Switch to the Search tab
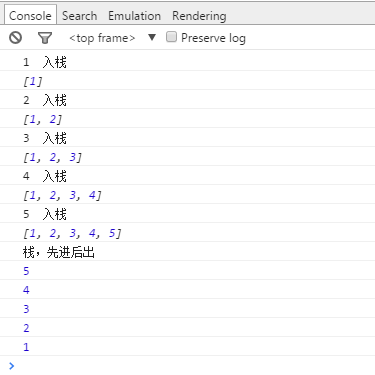The image size is (375, 375). pyautogui.click(x=79, y=16)
